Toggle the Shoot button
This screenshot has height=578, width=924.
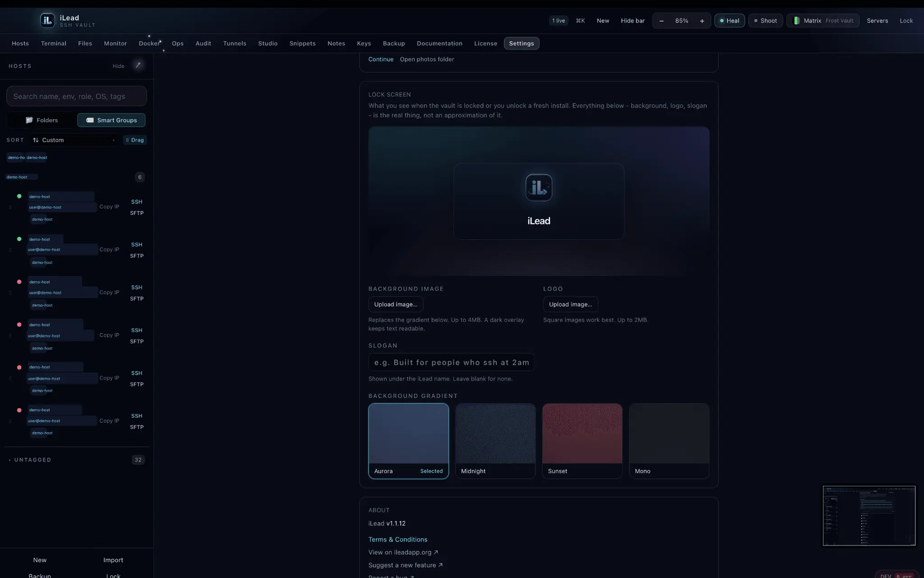coord(766,21)
